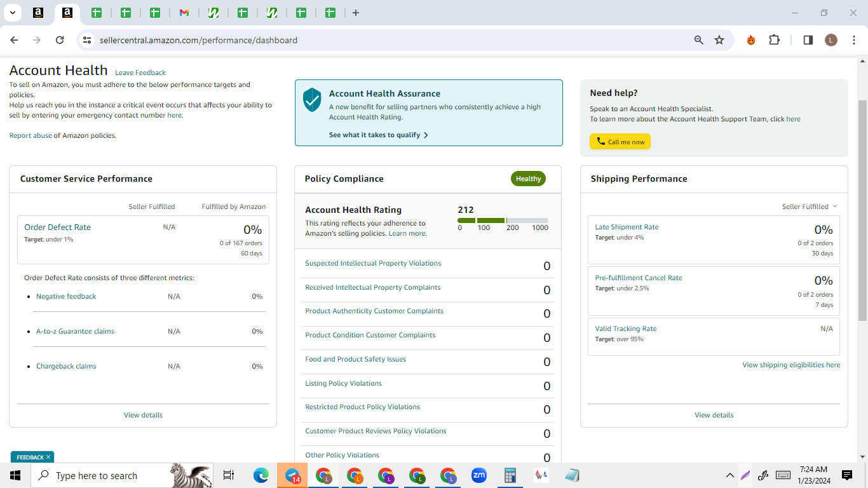
Task: Open the Seller Fulfilled shipping dropdown
Action: click(810, 207)
